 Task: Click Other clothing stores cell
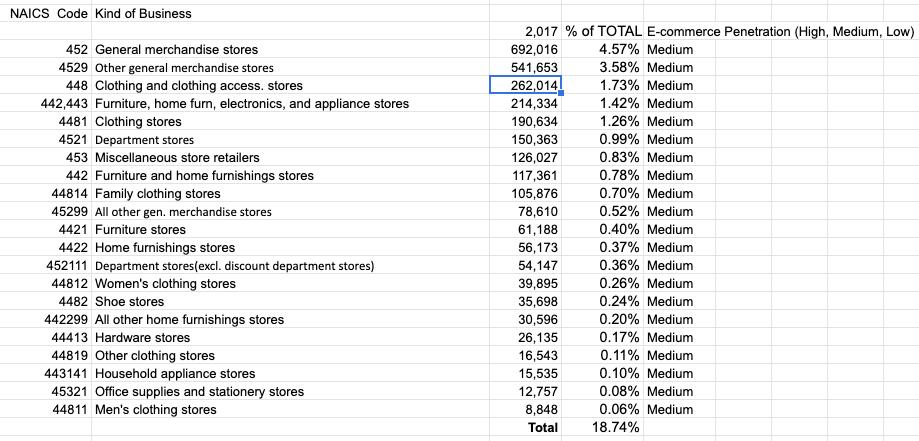point(290,355)
